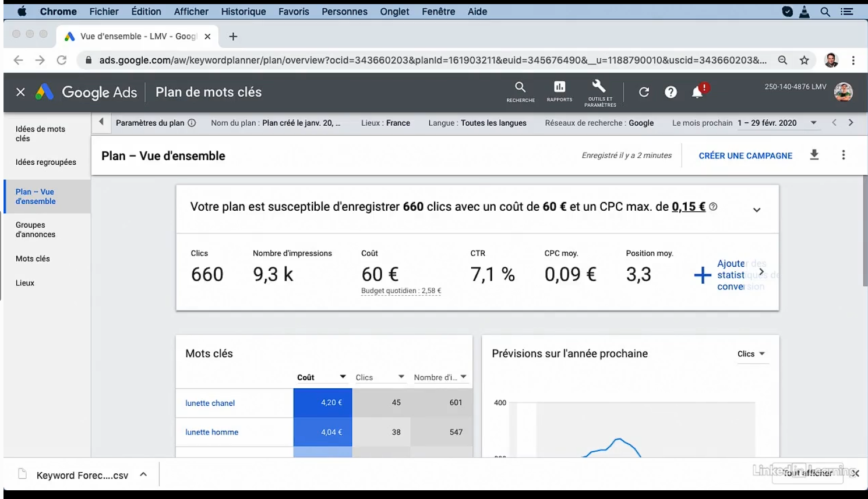Open the lunette chanel keyword link
The image size is (868, 499).
pos(210,403)
